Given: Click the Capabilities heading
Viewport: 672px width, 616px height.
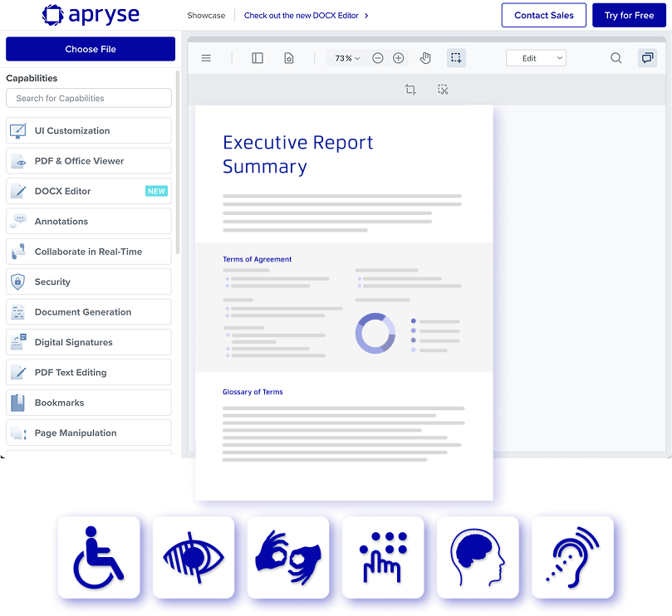Looking at the screenshot, I should tap(32, 78).
